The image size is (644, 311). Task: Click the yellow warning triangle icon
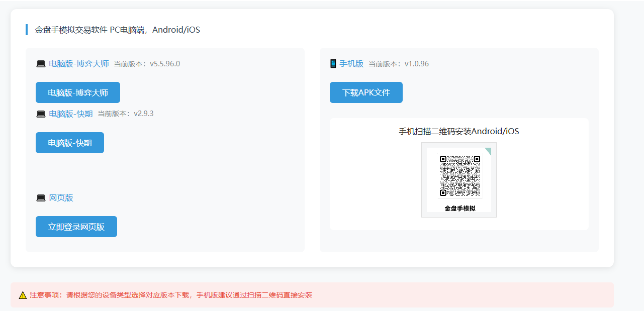click(x=23, y=295)
